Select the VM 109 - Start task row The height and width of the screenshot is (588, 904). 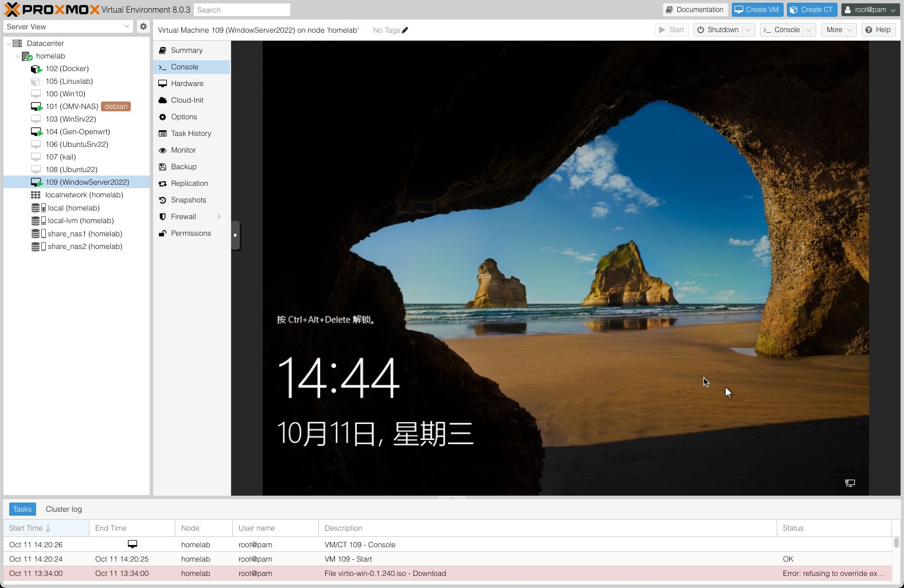pyautogui.click(x=447, y=559)
